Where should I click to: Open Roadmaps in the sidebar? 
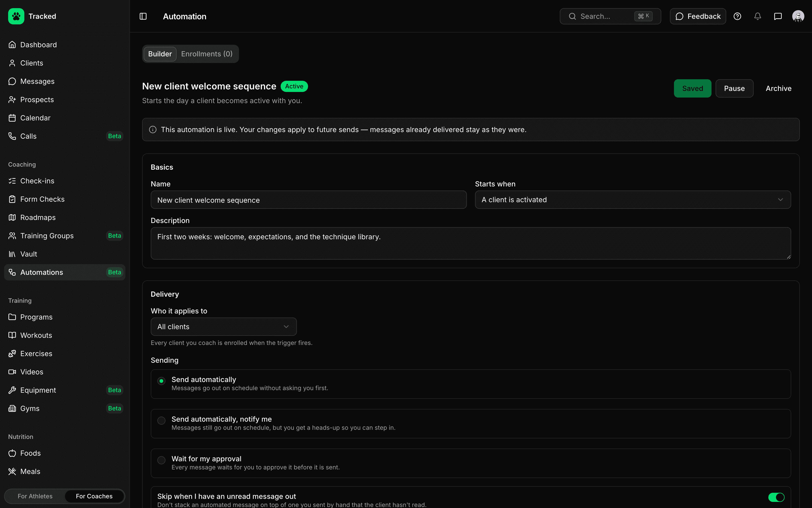coord(64,217)
